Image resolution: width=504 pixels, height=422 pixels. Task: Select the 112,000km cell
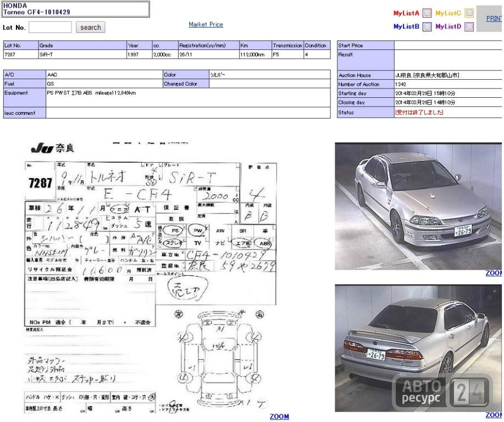click(256, 54)
